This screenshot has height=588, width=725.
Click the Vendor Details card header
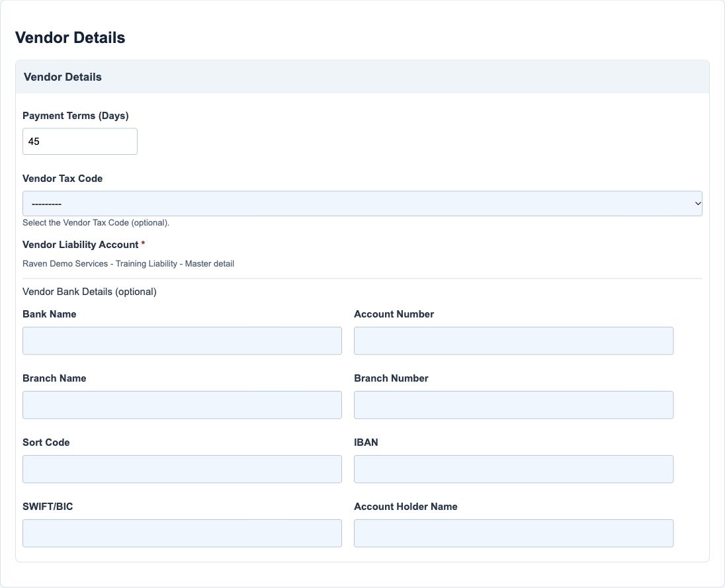(x=362, y=77)
